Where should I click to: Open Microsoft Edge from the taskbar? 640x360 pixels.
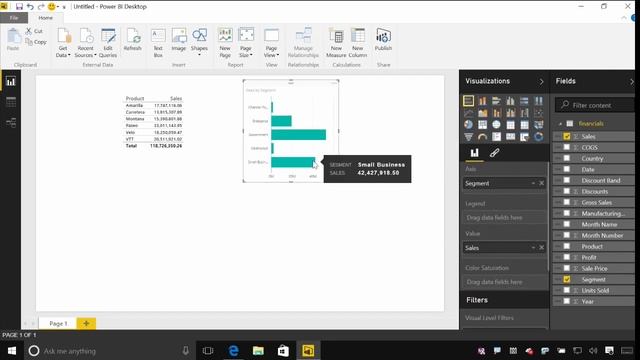click(233, 351)
